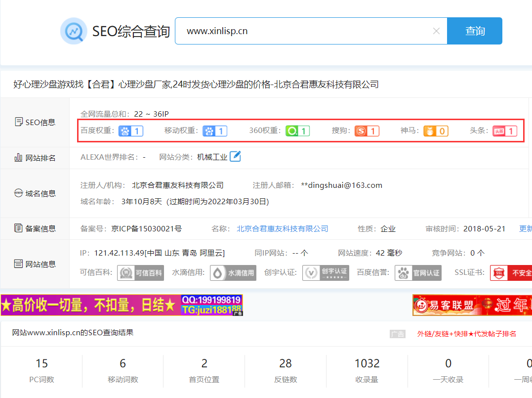The image size is (532, 398).
Task: Open the 创宇认证 badge
Action: point(326,273)
